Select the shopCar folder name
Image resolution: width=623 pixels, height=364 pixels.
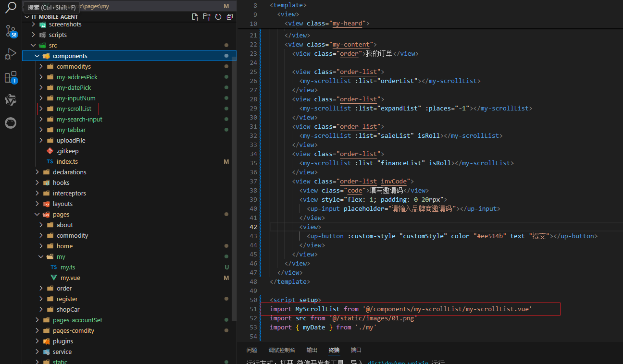[x=68, y=310]
